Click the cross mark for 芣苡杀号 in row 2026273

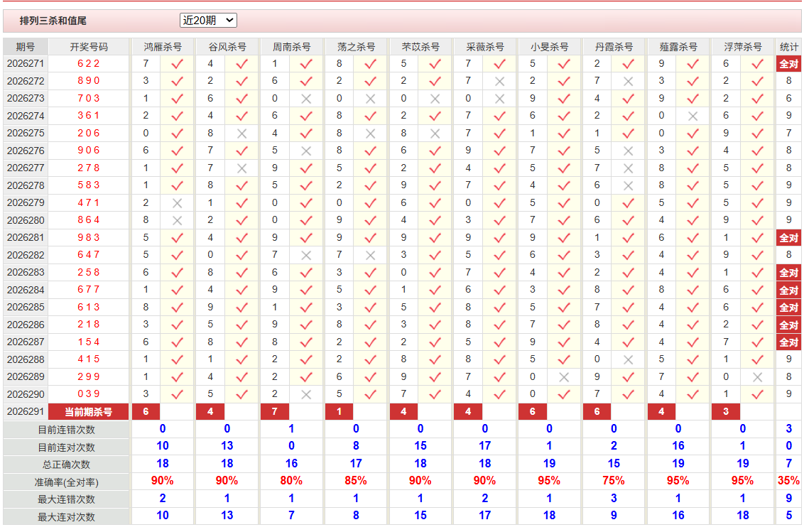click(435, 99)
